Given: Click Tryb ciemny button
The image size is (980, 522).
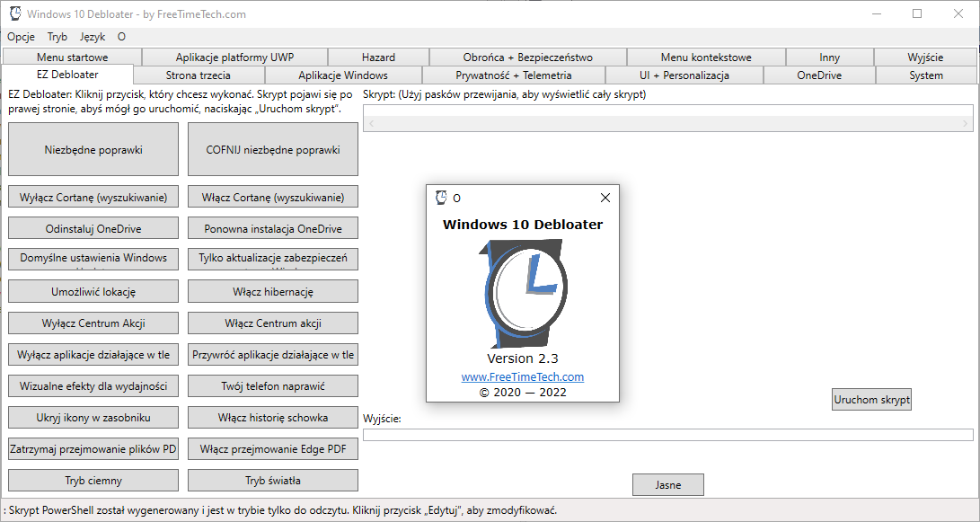Looking at the screenshot, I should click(93, 480).
